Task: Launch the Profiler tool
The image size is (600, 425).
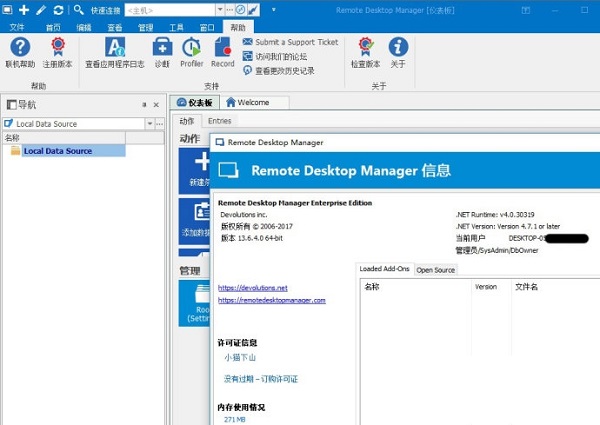Action: tap(191, 53)
